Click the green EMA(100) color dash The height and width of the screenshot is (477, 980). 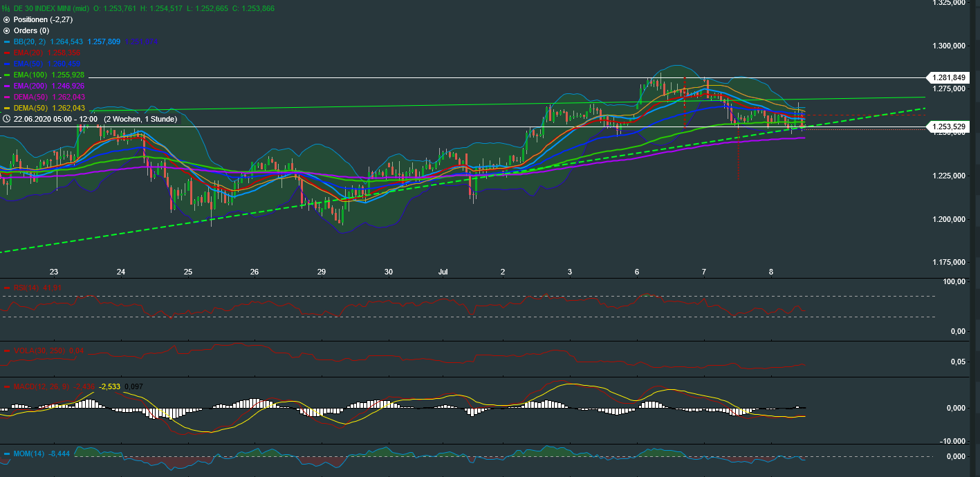tap(6, 75)
